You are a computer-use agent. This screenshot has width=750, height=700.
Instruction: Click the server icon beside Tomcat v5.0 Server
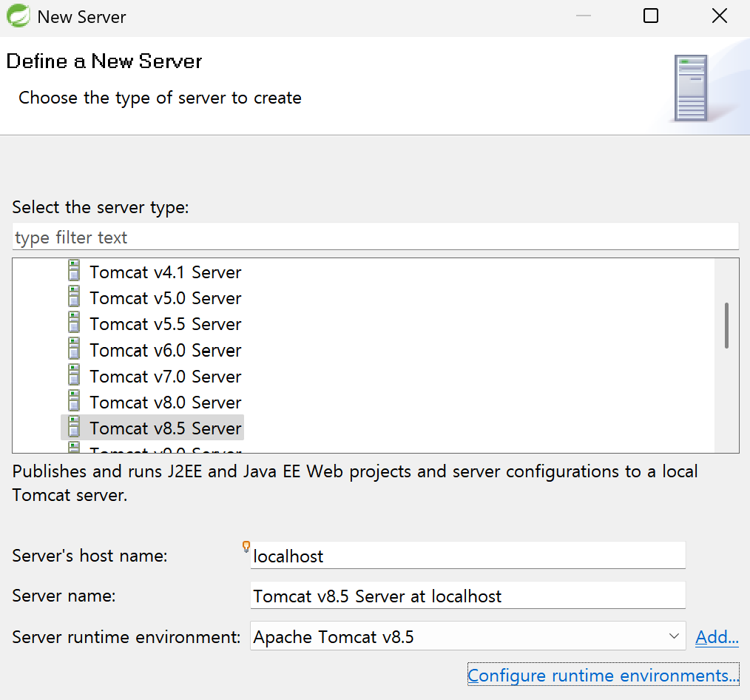(74, 297)
